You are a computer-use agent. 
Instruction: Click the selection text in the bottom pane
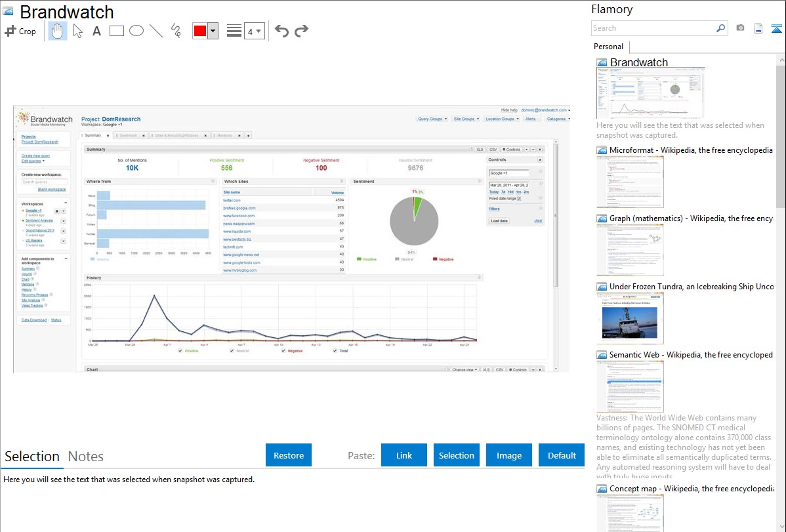coord(129,480)
